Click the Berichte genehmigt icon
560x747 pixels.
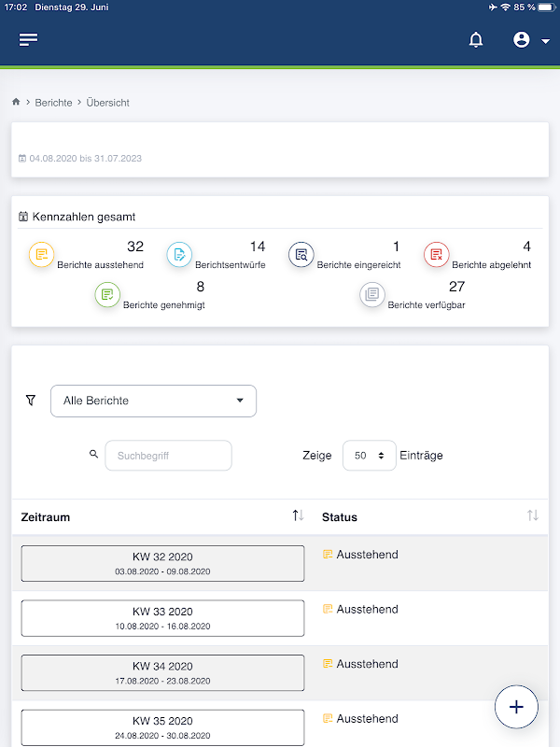point(107,295)
